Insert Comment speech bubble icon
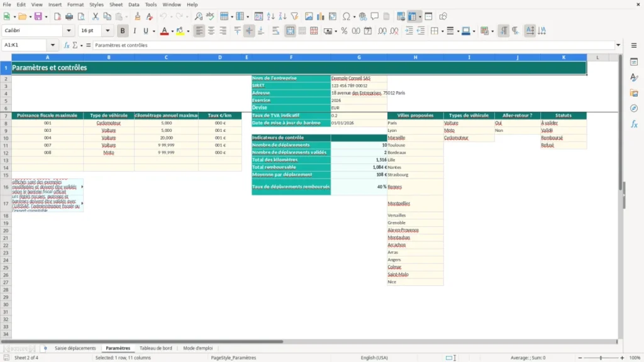 point(375,16)
